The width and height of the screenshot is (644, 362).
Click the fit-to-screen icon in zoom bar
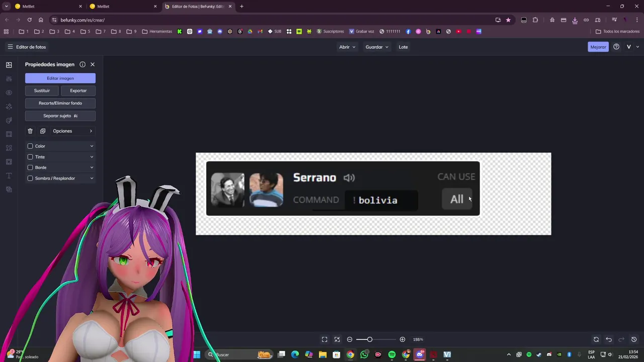click(325, 339)
